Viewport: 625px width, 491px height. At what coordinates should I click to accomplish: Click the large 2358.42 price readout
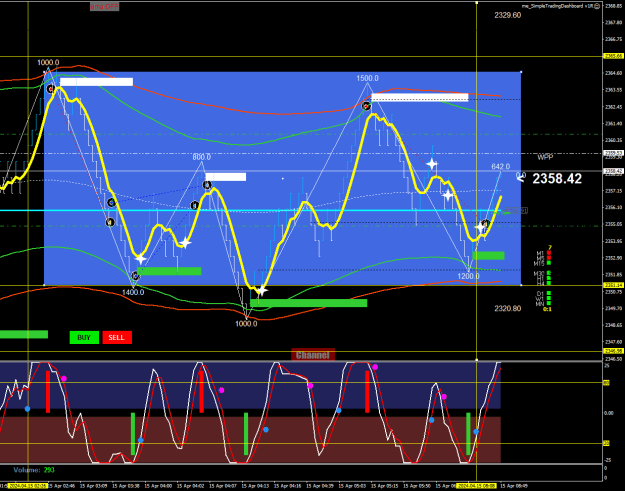[x=557, y=179]
